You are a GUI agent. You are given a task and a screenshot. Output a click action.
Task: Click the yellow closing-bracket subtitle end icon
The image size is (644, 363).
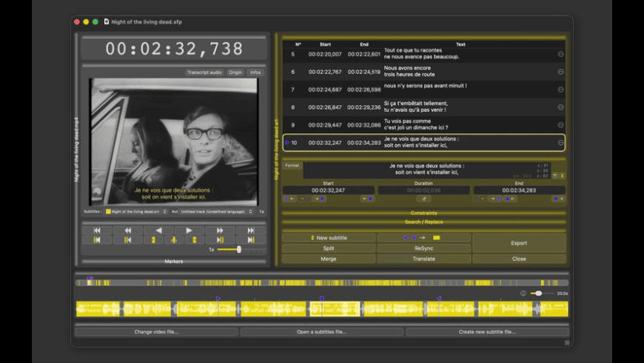(194, 240)
